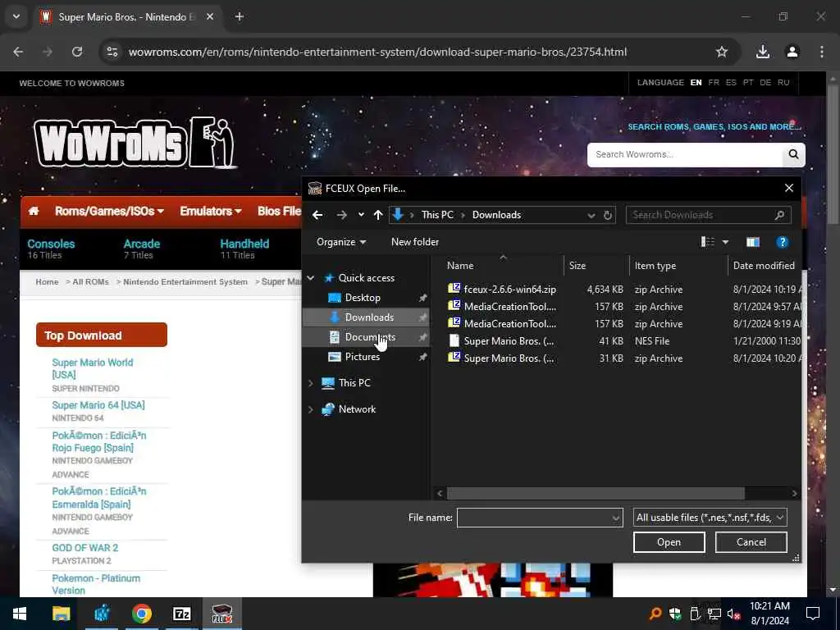Click the muted volume tray icon

tap(734, 614)
